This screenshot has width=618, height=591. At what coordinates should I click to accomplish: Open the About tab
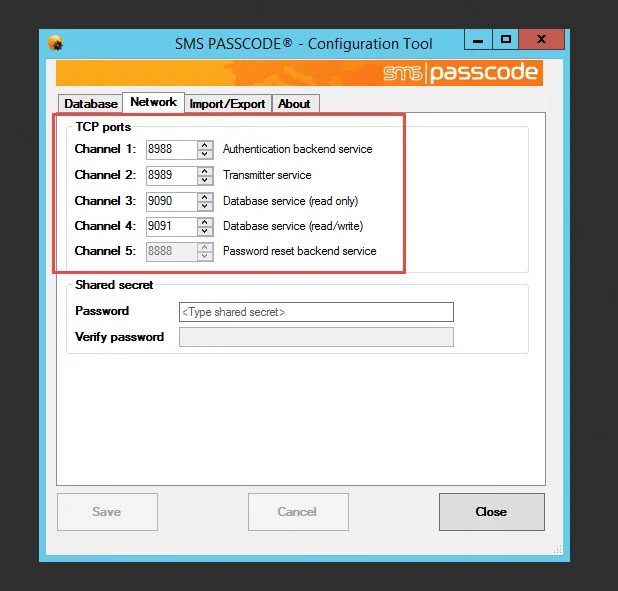point(295,104)
